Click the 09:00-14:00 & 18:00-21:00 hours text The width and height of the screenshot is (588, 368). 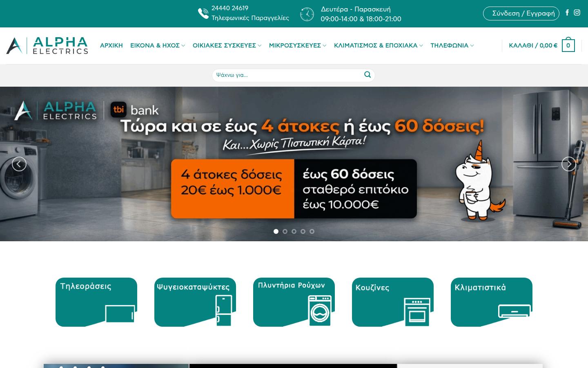(361, 19)
